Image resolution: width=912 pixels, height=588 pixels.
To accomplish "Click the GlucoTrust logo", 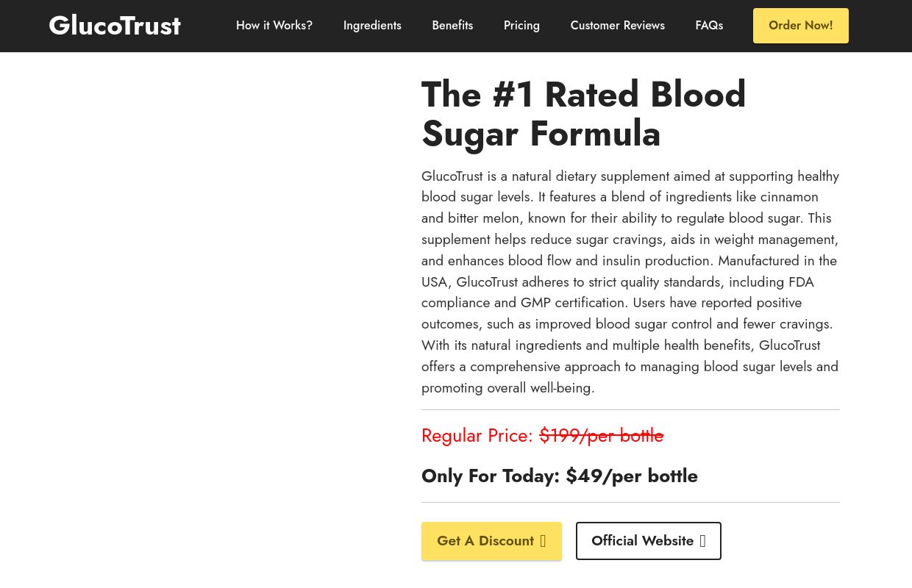I will point(115,25).
